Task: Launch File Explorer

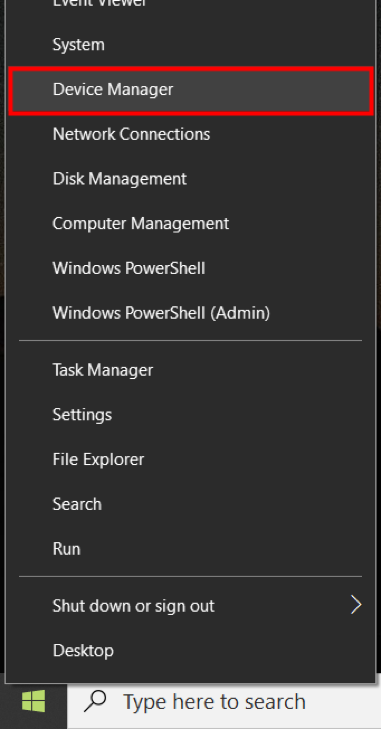Action: click(191, 459)
